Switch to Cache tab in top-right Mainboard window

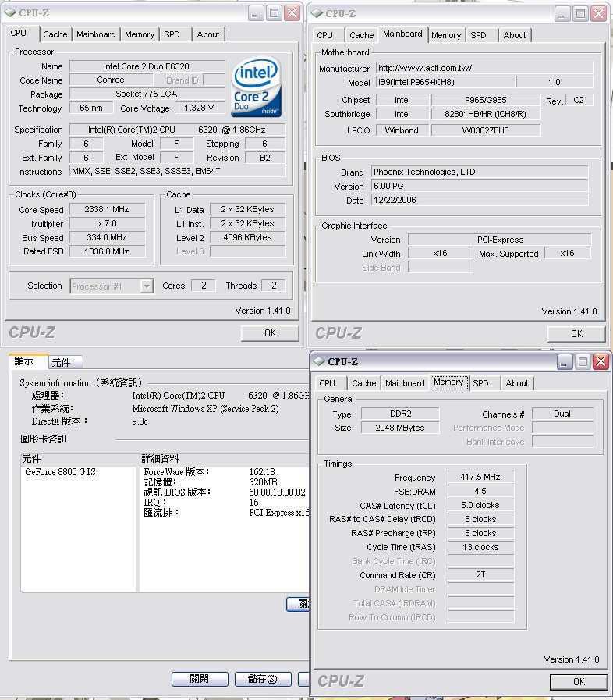tap(361, 35)
